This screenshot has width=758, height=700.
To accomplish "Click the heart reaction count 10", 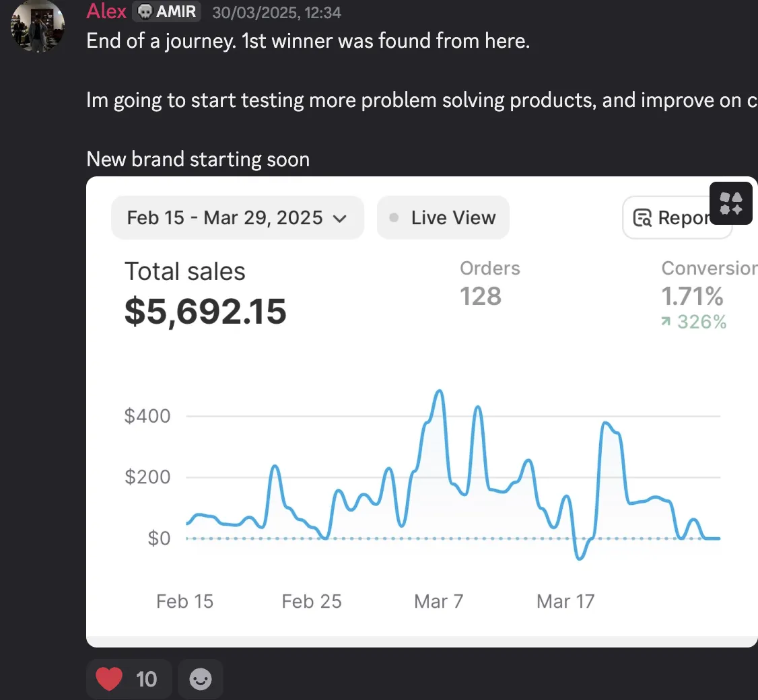I will click(146, 679).
